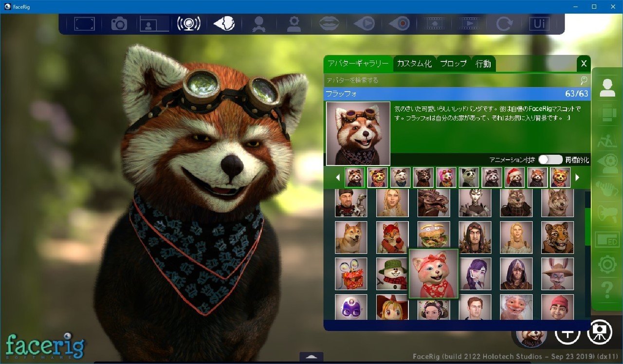Select the raccoon gray skin variant
Screen dimensions: 623x364
[492, 178]
